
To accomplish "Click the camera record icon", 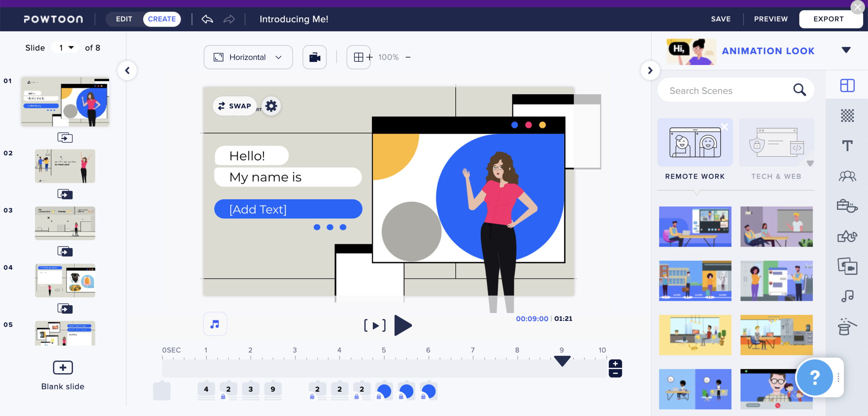I will (x=314, y=57).
